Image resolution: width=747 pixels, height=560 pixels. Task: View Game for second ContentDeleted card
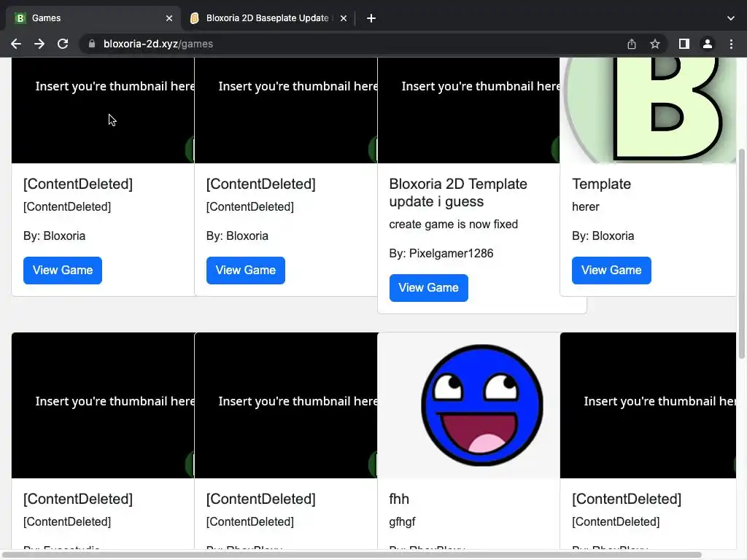(245, 270)
